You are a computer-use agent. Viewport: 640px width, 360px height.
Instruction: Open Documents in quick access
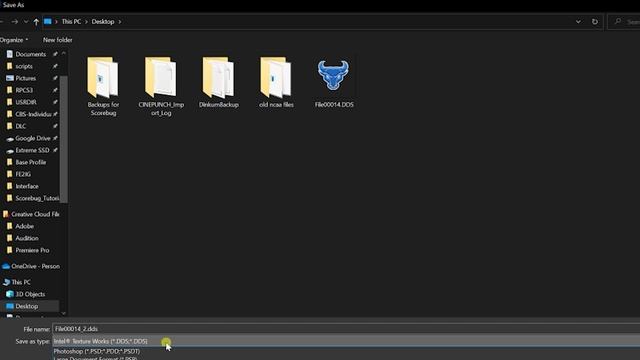[30, 54]
